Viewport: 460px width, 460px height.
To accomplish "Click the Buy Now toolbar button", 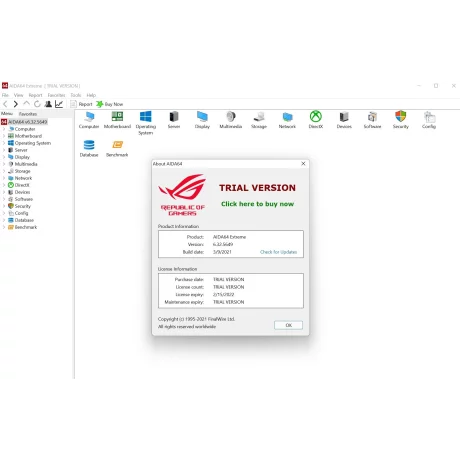I will pyautogui.click(x=110, y=104).
